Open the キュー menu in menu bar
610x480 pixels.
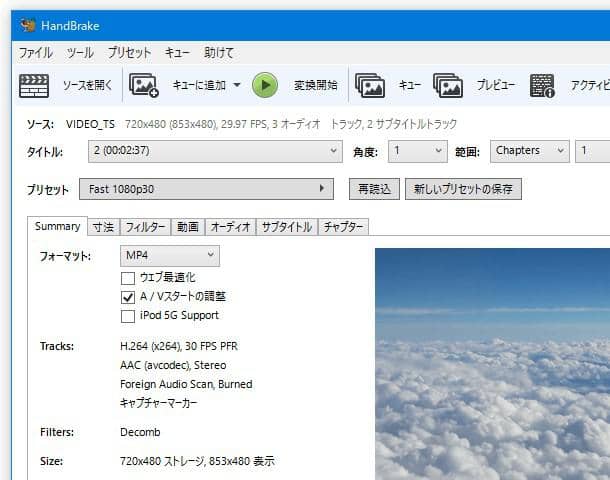tap(177, 53)
